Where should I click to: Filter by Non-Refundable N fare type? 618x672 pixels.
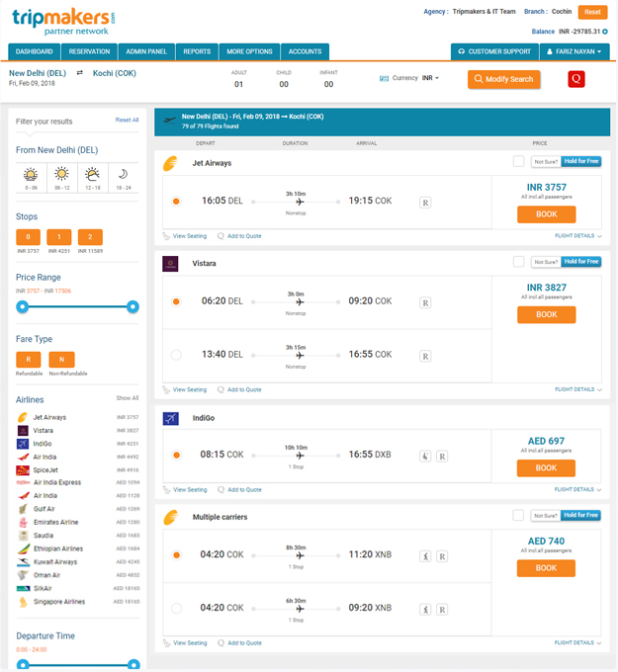61,360
